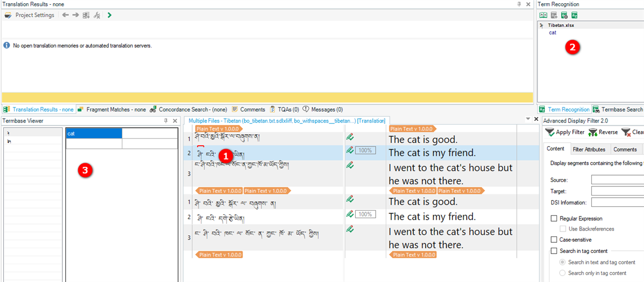Click the crossed-out figure icon in Translation Results toolbar
The width and height of the screenshot is (644, 282).
(97, 15)
